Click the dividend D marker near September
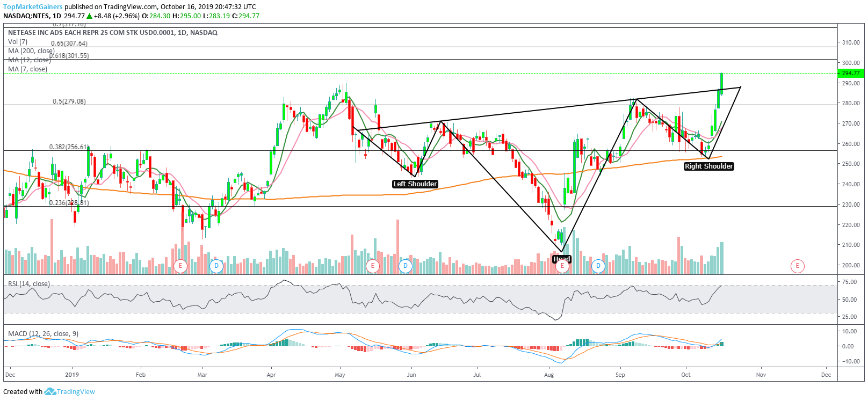 point(598,266)
